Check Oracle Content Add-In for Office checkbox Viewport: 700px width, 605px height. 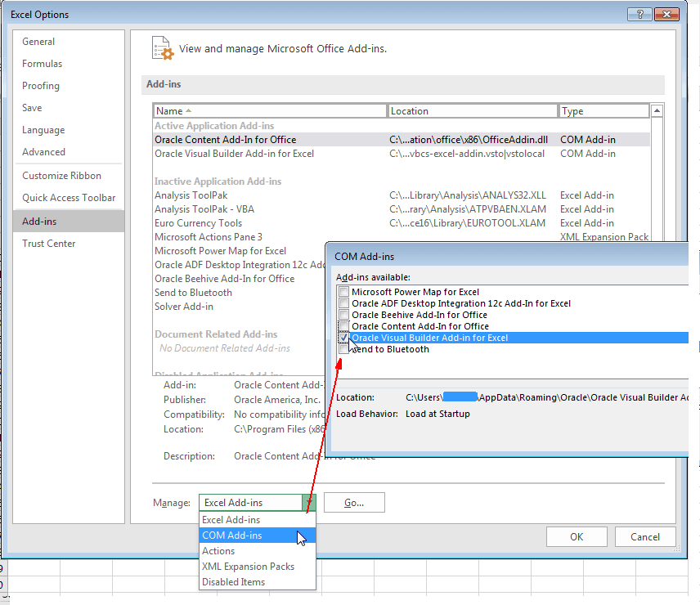pyautogui.click(x=343, y=326)
